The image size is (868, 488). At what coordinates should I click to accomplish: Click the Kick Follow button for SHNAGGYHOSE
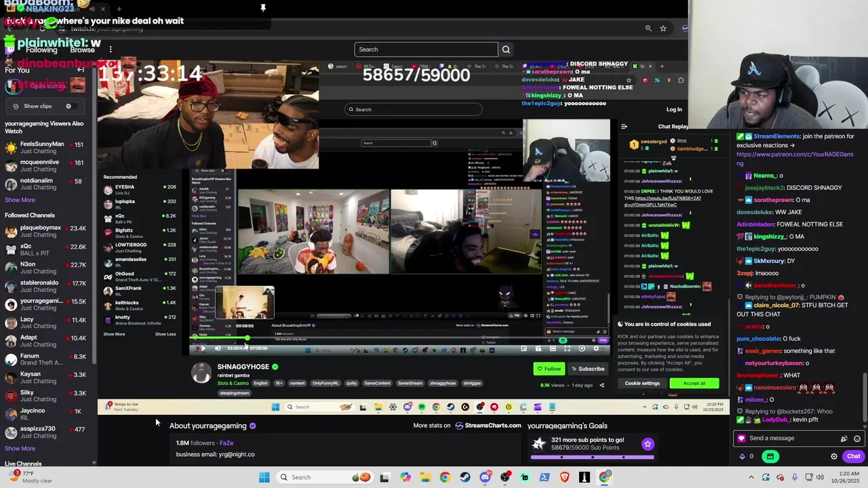pyautogui.click(x=549, y=369)
